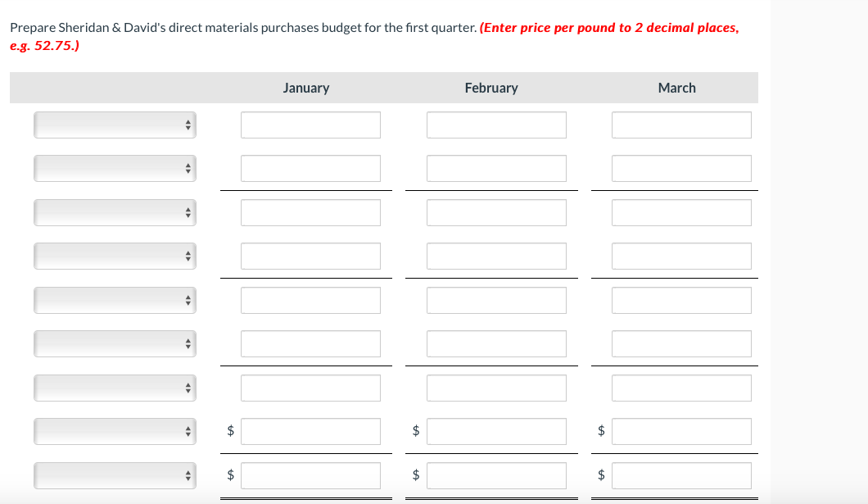Click the January column header
This screenshot has width=868, height=504.
tap(306, 88)
